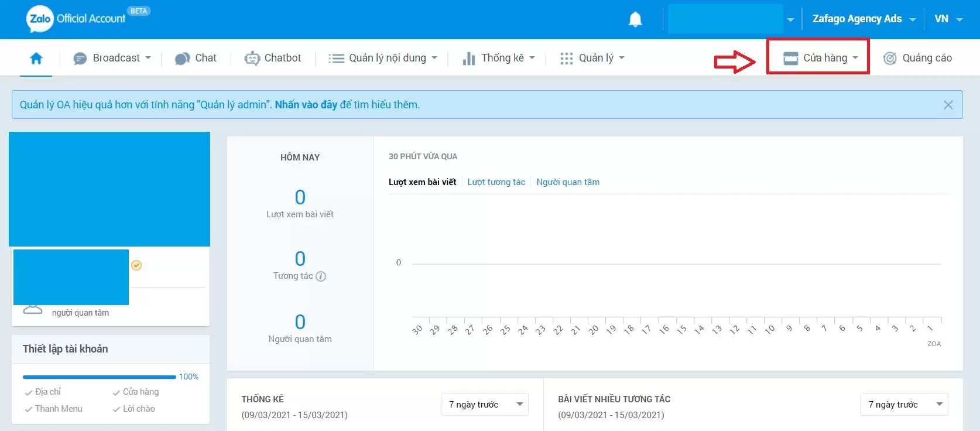Click the Broadcast speech bubble icon
Image resolution: width=980 pixels, height=431 pixels.
coord(80,59)
